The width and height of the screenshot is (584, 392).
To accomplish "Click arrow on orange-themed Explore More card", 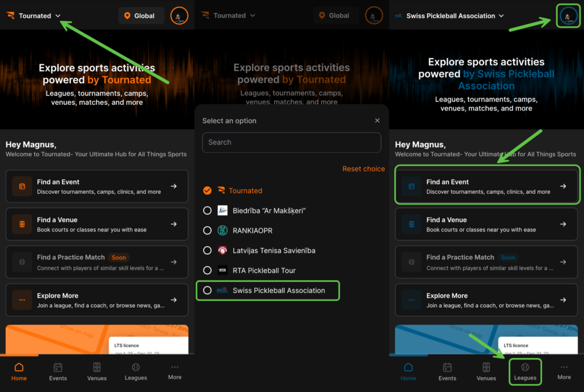I will point(174,300).
